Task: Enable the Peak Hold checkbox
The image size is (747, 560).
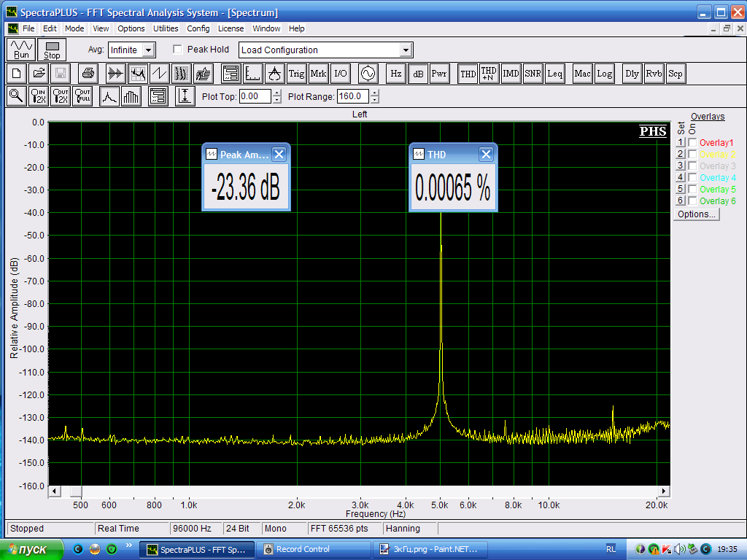Action: coord(177,50)
